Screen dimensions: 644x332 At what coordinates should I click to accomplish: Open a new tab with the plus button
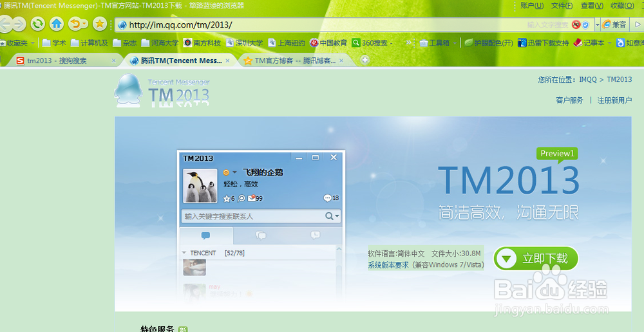coord(365,60)
